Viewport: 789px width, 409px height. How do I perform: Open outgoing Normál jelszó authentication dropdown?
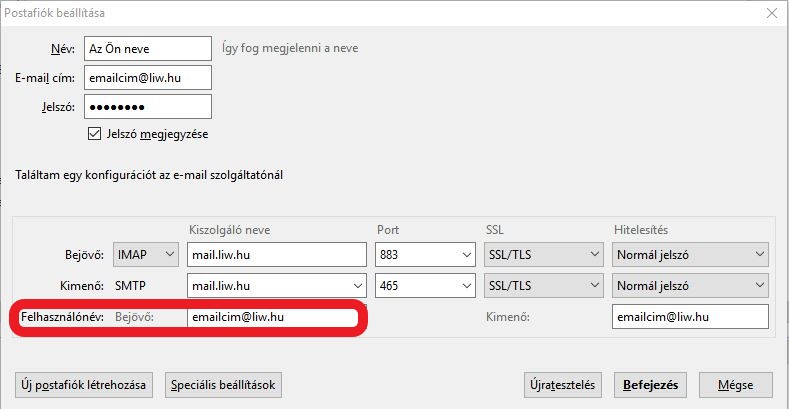coord(689,286)
